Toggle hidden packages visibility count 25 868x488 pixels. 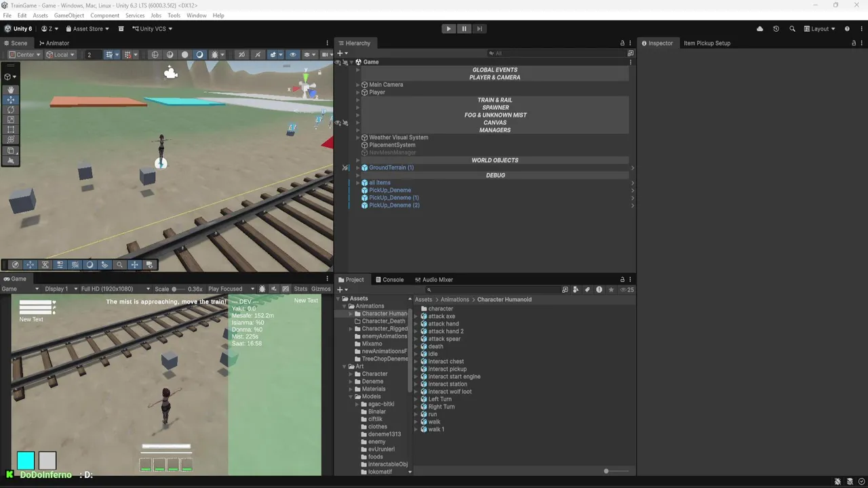pos(627,289)
